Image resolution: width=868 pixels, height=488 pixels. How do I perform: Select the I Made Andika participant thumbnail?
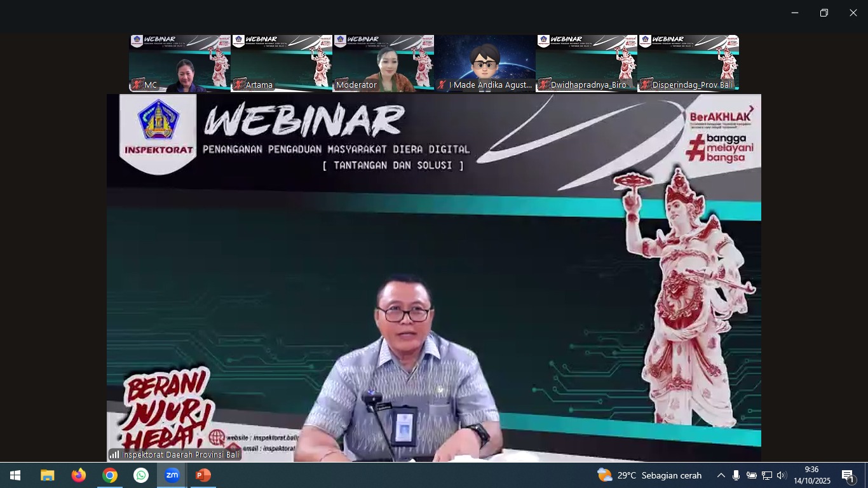[x=485, y=64]
